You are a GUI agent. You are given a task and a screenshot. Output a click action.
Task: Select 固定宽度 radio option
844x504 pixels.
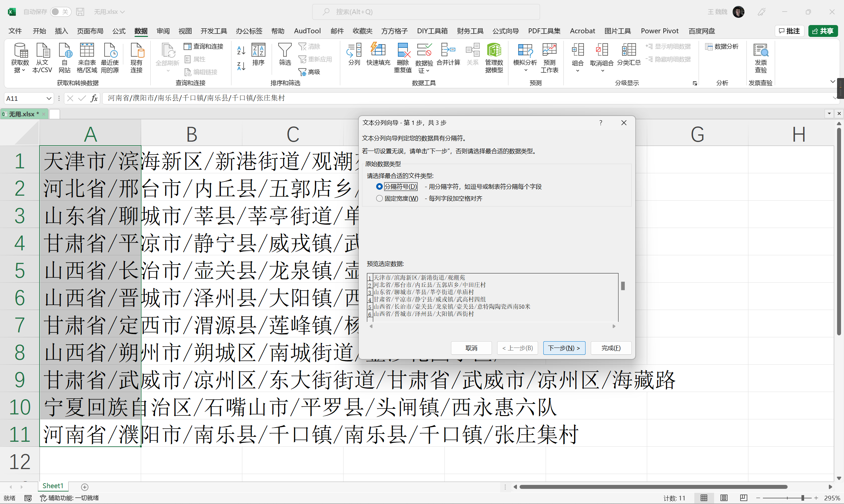[x=379, y=198]
